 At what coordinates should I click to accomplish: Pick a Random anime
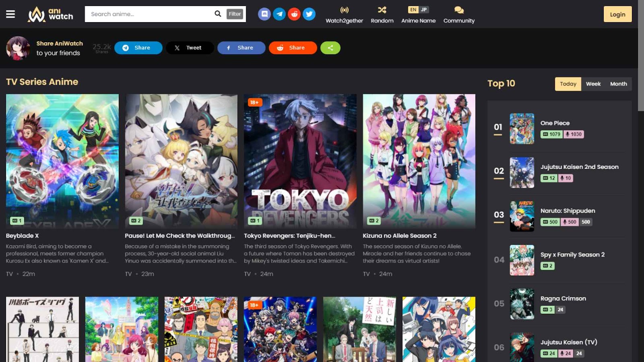pyautogui.click(x=382, y=14)
